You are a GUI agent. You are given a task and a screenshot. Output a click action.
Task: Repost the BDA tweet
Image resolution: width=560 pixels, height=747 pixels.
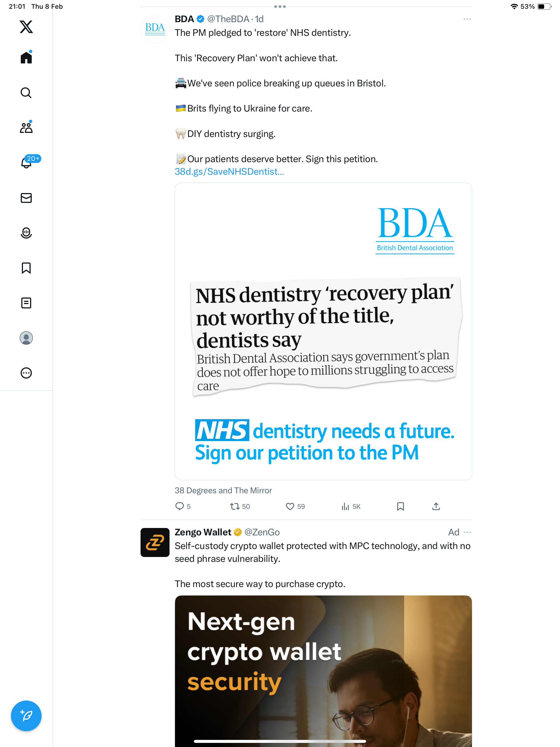[235, 506]
